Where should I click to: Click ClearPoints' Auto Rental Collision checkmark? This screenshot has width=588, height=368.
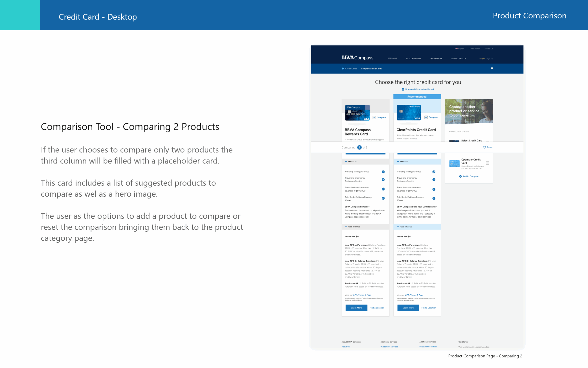click(434, 198)
